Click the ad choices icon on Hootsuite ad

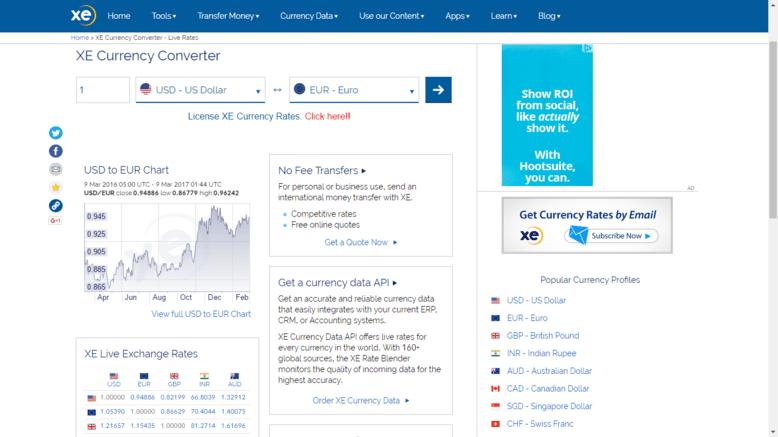(588, 48)
